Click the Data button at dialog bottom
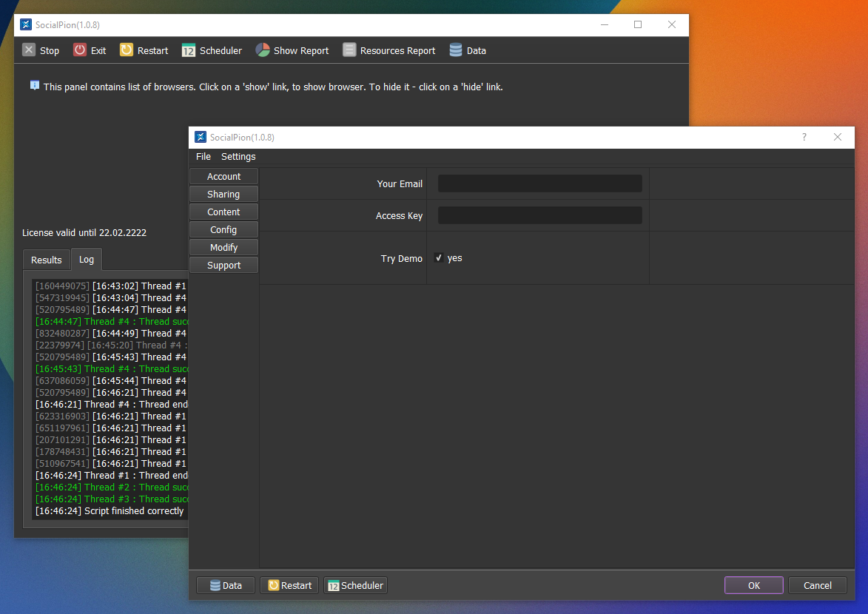Image resolution: width=868 pixels, height=614 pixels. 226,585
